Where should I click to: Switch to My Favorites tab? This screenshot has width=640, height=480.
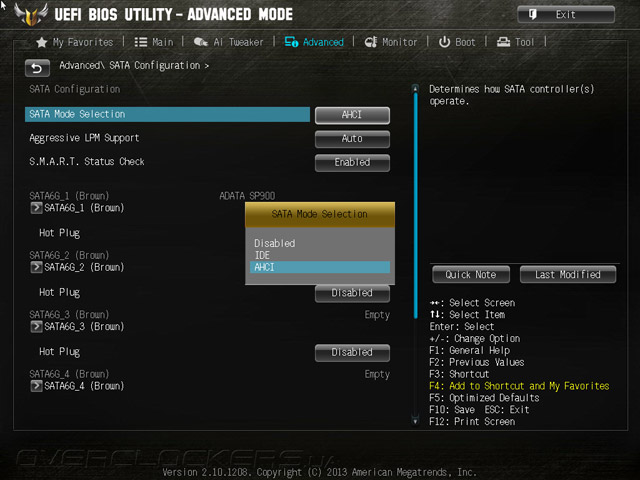point(75,42)
